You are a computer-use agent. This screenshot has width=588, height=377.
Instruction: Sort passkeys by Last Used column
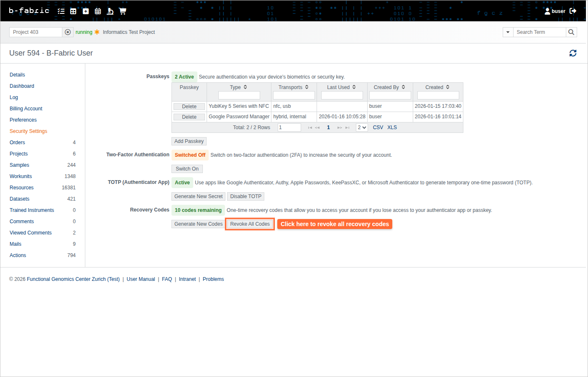tap(341, 87)
